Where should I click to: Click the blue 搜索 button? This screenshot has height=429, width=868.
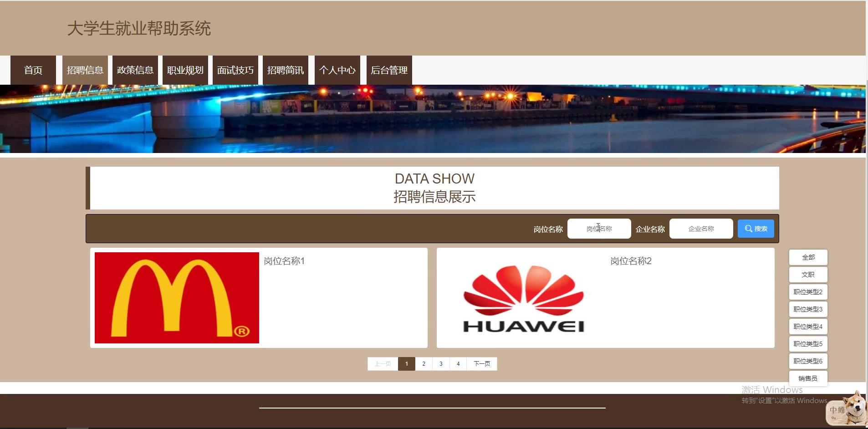click(x=756, y=229)
